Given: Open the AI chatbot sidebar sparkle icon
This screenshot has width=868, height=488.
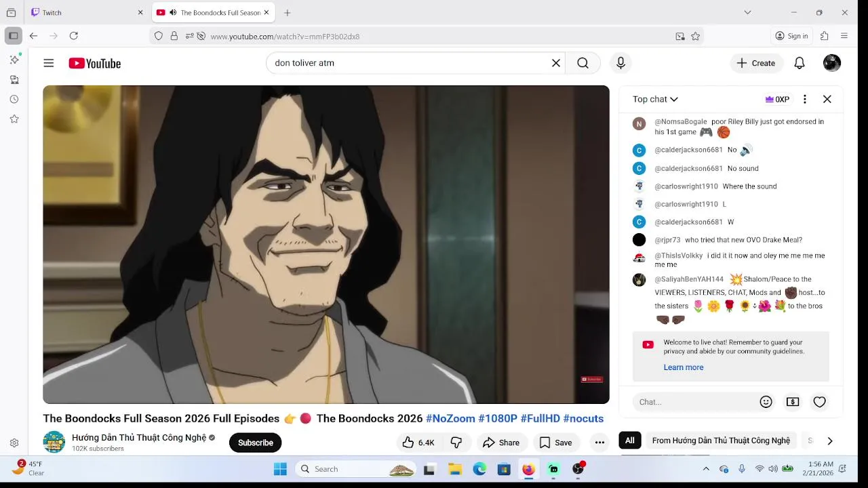Looking at the screenshot, I should (x=14, y=60).
